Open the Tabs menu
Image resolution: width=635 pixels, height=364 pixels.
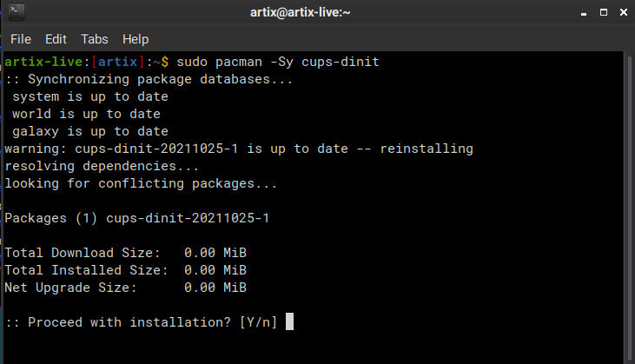point(94,39)
